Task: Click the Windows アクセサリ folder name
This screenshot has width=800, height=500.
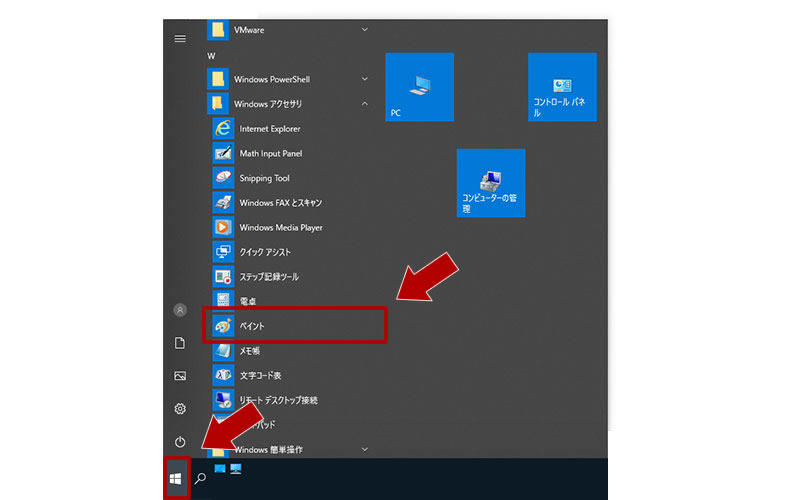Action: (268, 104)
